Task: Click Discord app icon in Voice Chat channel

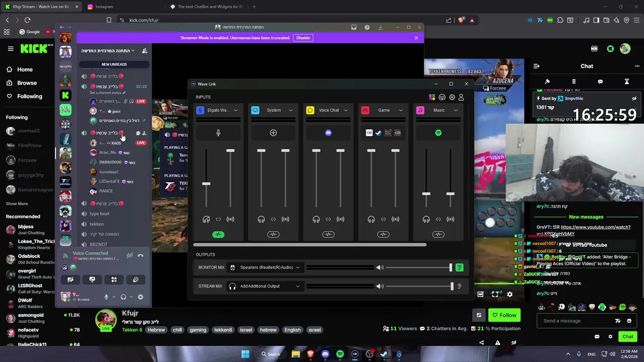Action: pyautogui.click(x=328, y=133)
